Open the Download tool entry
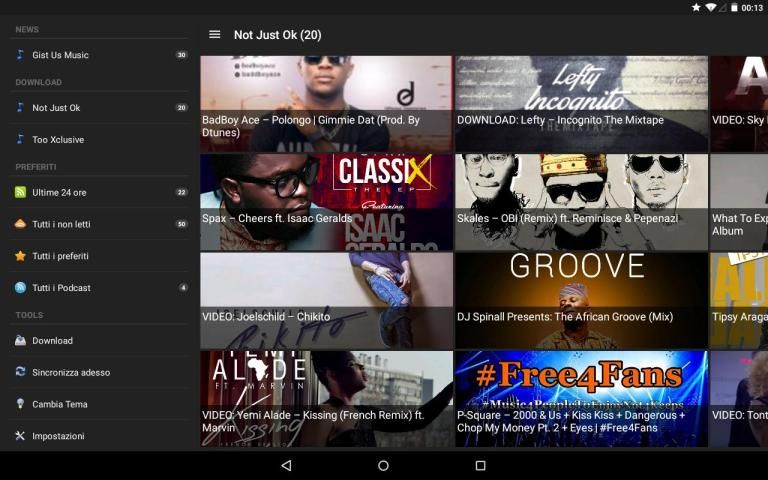 [52, 340]
